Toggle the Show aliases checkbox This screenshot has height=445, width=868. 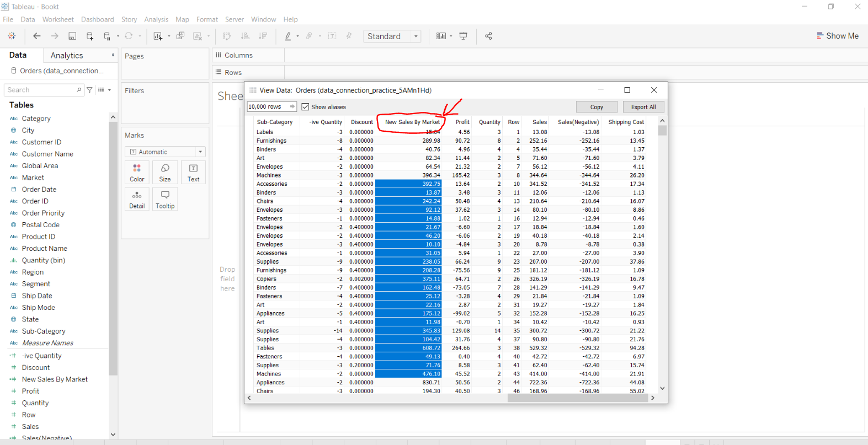coord(305,107)
